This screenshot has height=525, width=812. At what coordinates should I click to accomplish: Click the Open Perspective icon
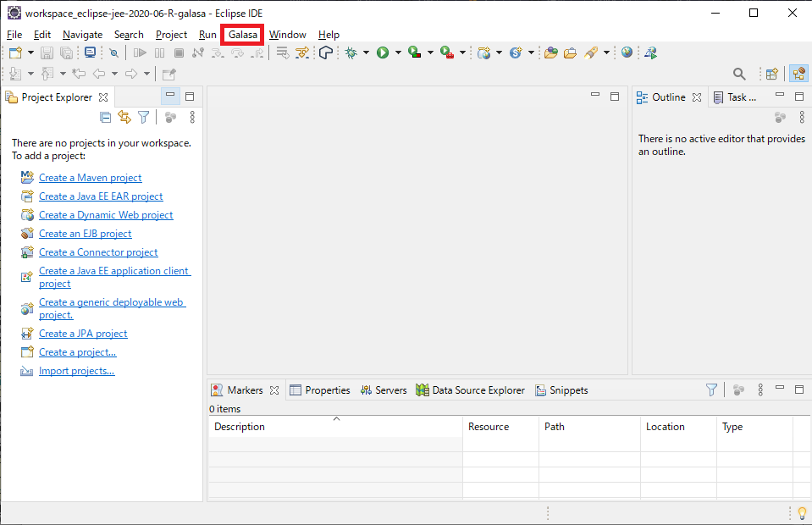pyautogui.click(x=772, y=74)
